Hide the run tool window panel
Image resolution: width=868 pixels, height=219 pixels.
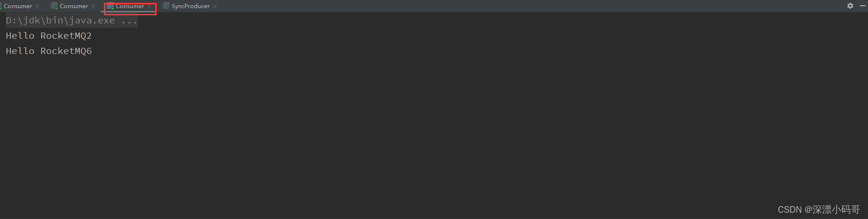coord(863,6)
